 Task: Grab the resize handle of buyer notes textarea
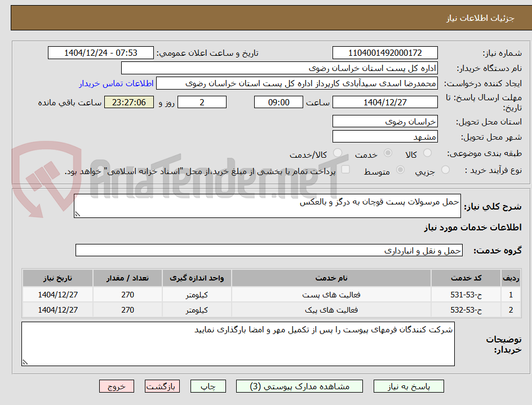pyautogui.click(x=25, y=362)
